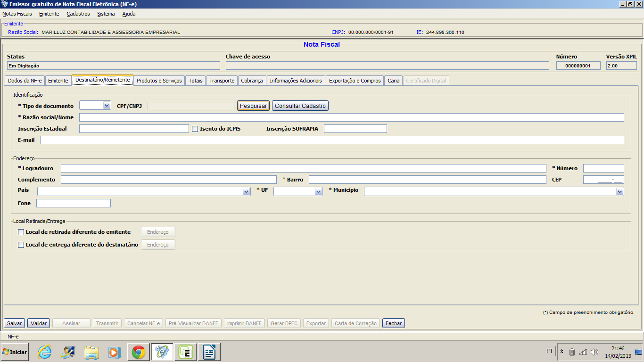Open the Sistema menu
Viewport: 644px width, 362px height.
tap(106, 14)
